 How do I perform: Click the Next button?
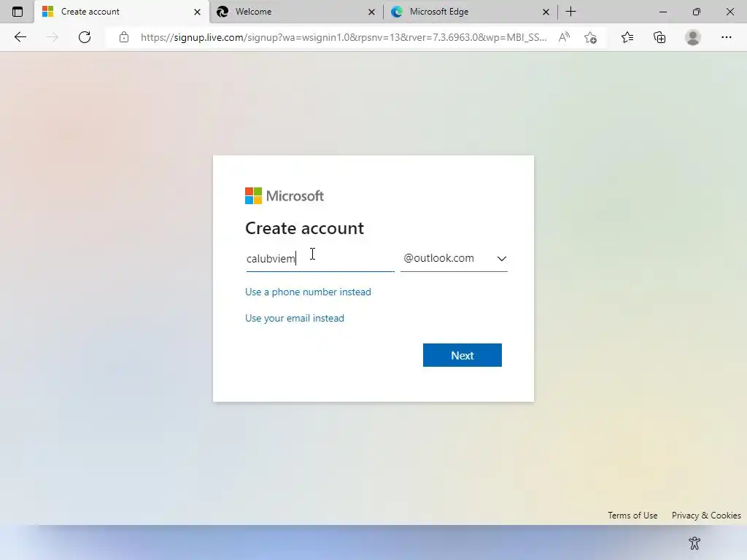pyautogui.click(x=462, y=355)
